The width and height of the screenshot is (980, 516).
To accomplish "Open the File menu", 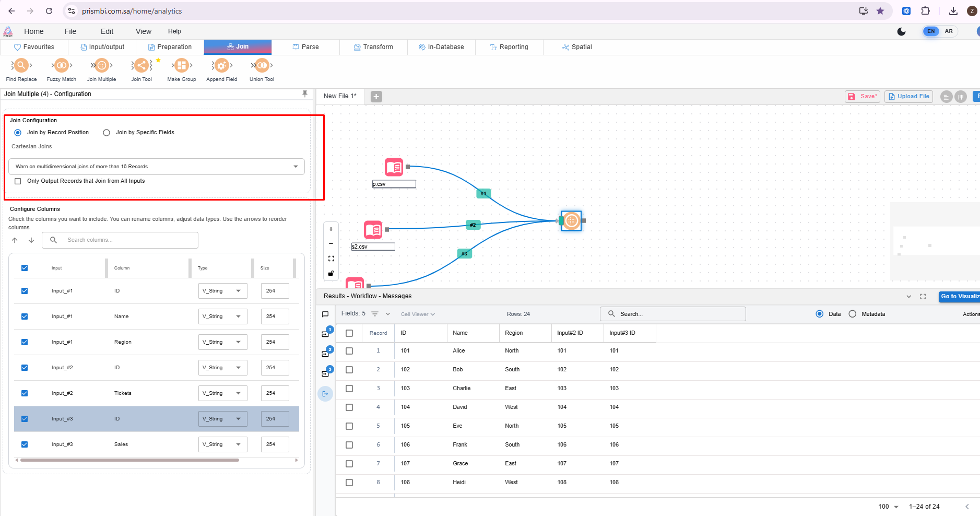I will (x=70, y=31).
